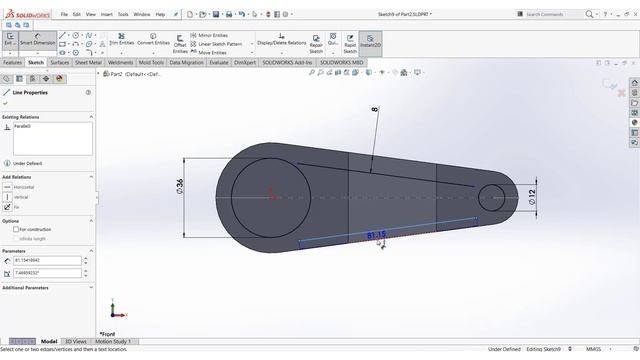Viewport: 640px width, 360px height.
Task: Click the line angle parameter field
Action: pyautogui.click(x=47, y=273)
